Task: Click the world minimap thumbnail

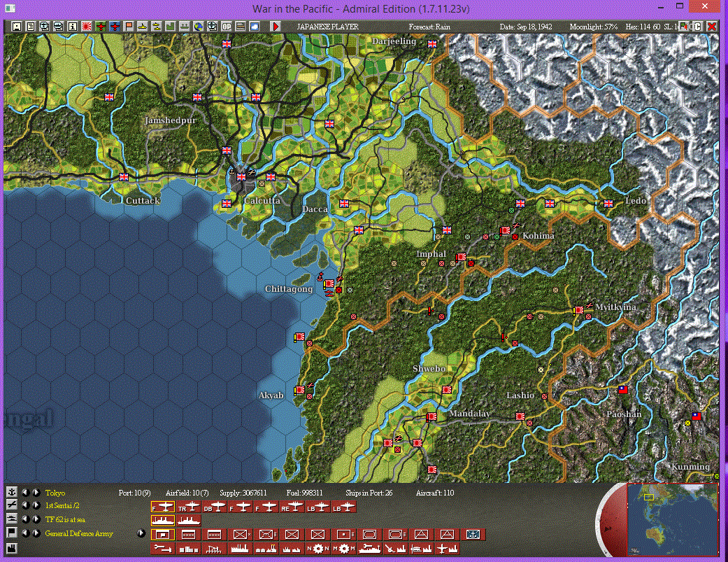Action: [672, 519]
